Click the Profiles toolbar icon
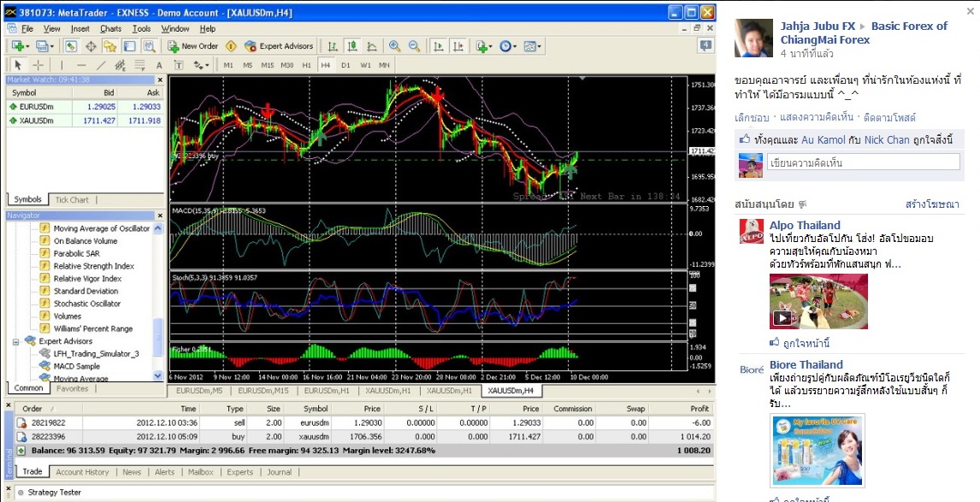Viewport: 980px width, 502px height. [44, 46]
